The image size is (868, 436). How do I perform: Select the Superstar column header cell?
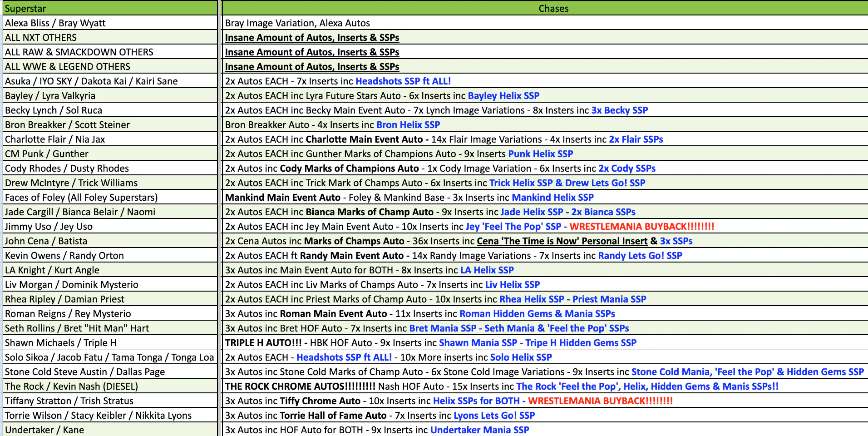(110, 8)
